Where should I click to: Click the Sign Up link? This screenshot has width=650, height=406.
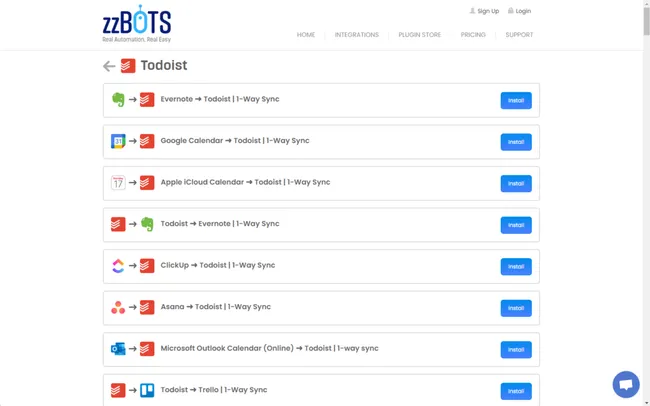(x=488, y=11)
